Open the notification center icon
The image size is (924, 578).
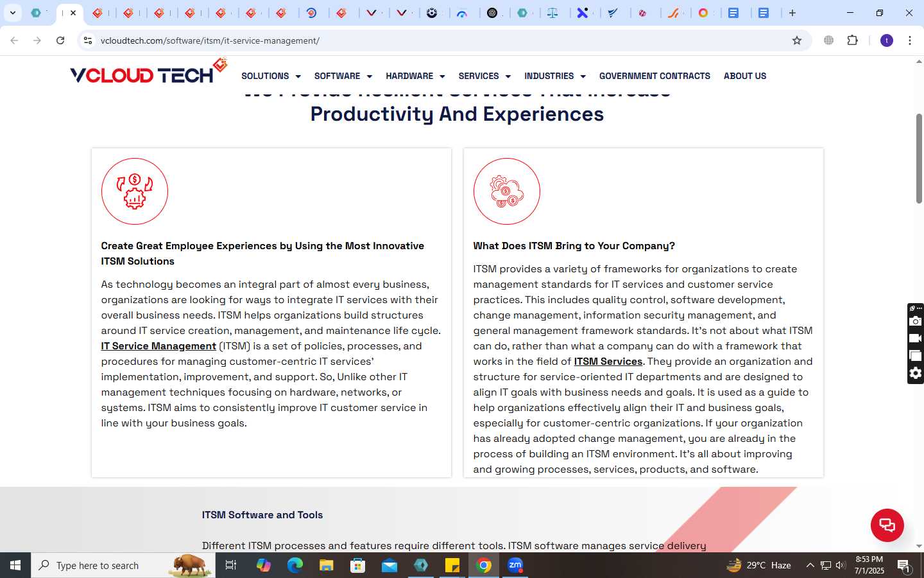[904, 566]
